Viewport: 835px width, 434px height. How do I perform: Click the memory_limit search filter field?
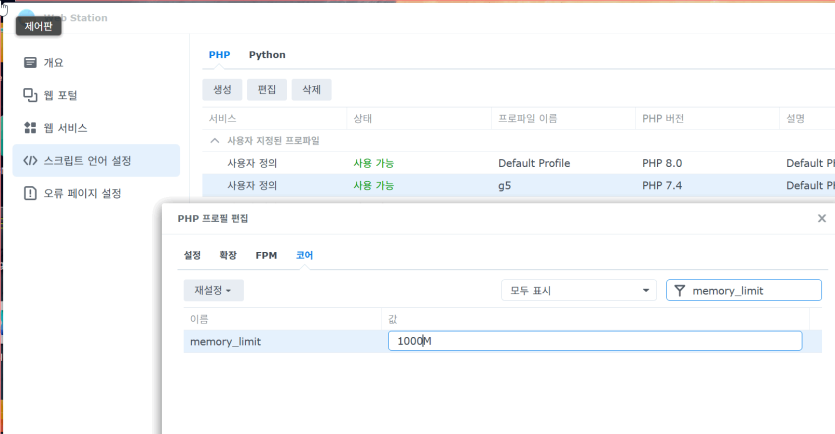(x=744, y=290)
